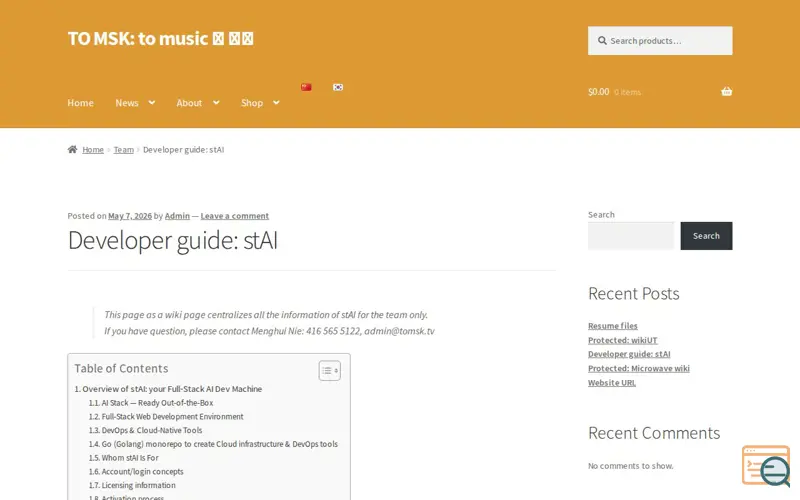Jump to Overview of stAI section

point(168,389)
